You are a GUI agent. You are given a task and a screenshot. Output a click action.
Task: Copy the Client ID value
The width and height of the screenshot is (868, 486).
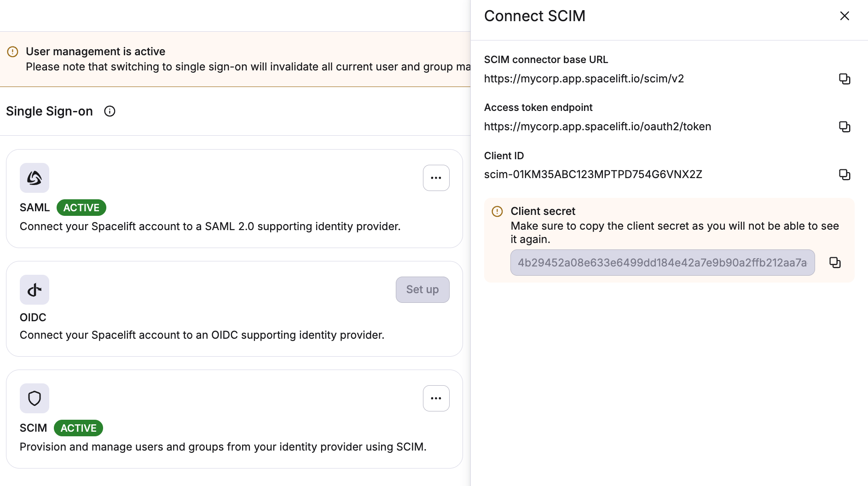tap(845, 174)
